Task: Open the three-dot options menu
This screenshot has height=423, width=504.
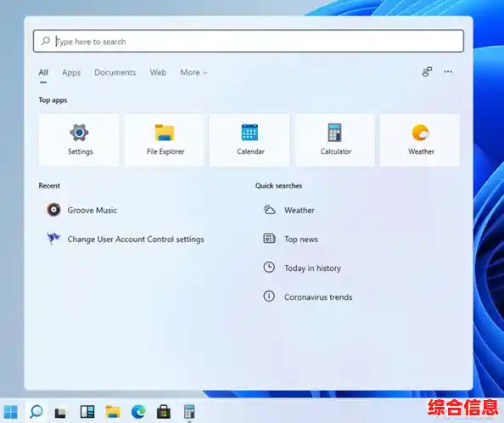Action: [448, 71]
